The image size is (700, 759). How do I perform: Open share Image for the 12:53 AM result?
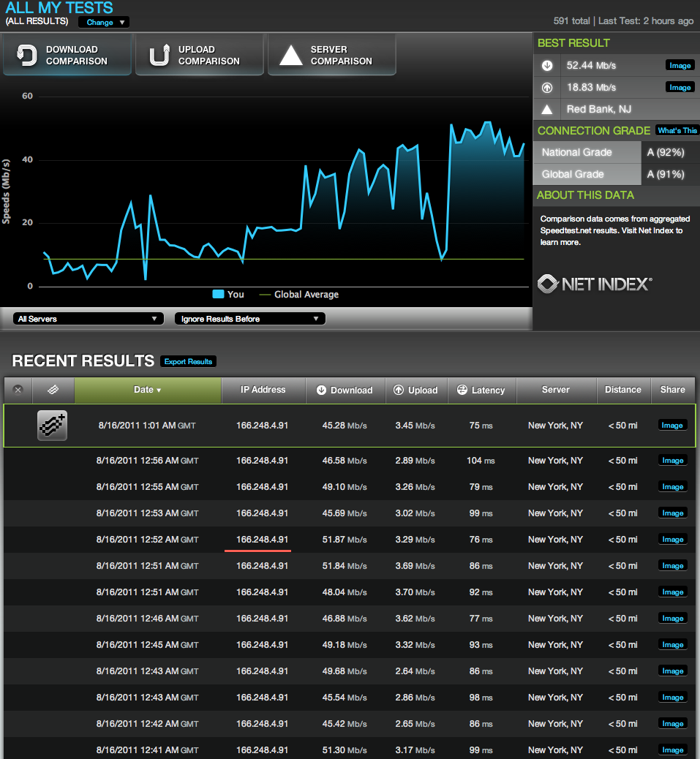coord(672,513)
